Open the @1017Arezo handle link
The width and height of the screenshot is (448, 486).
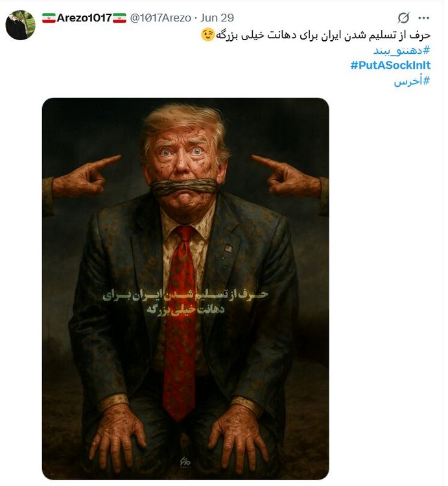coord(160,18)
